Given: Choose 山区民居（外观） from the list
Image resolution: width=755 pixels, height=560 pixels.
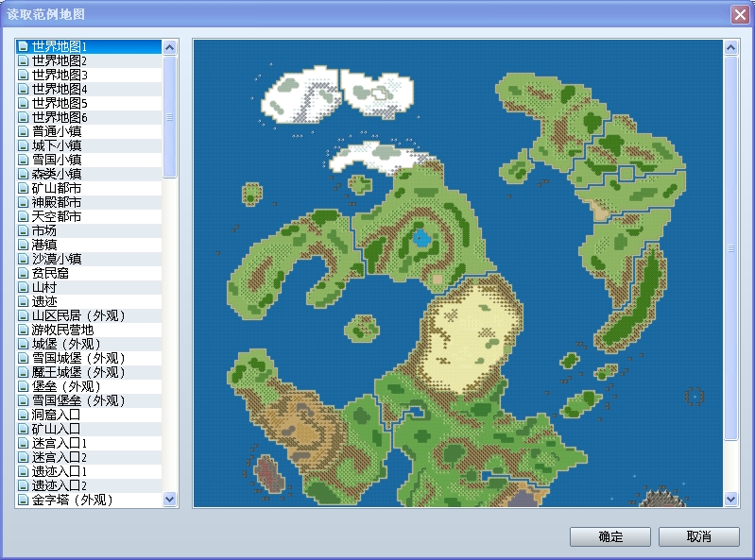Looking at the screenshot, I should click(89, 315).
